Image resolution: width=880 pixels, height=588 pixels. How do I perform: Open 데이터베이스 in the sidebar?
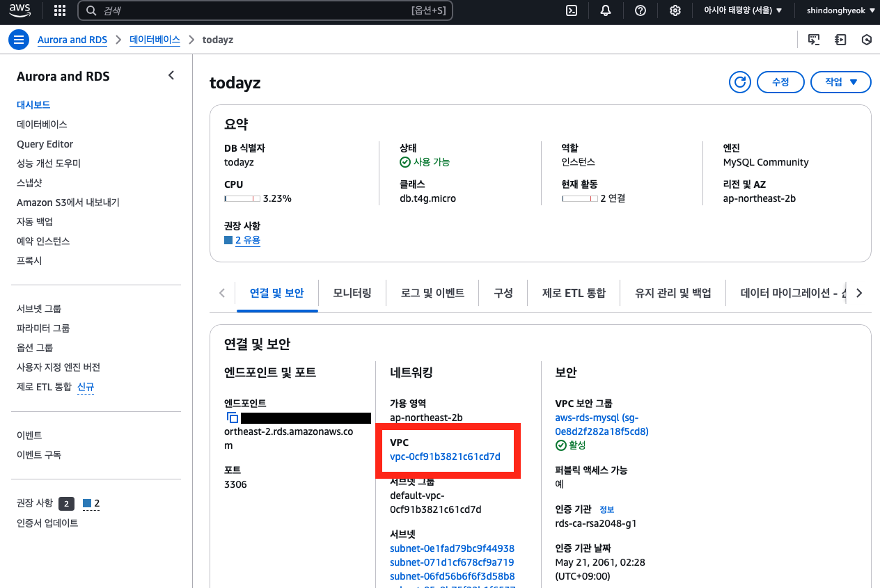(x=42, y=124)
